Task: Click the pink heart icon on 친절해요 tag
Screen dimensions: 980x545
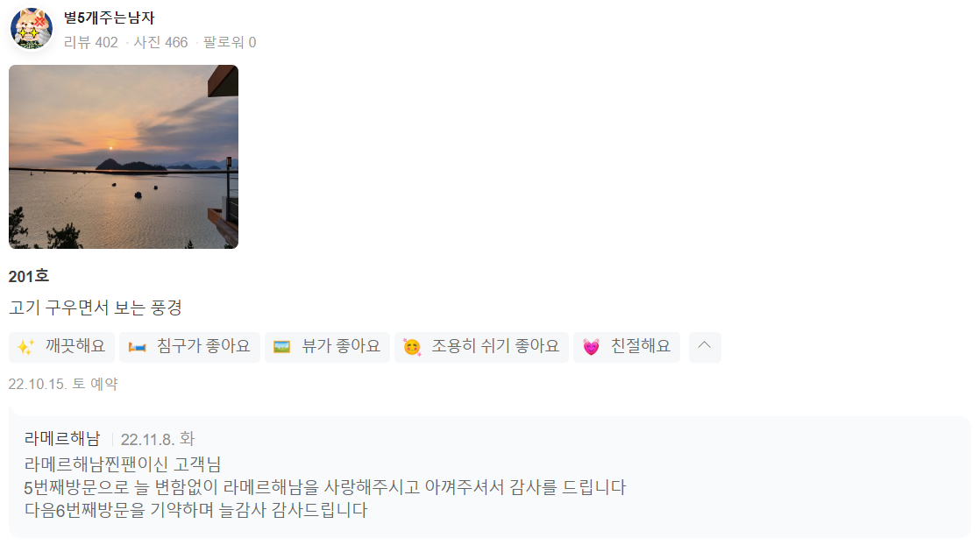Action: point(591,347)
